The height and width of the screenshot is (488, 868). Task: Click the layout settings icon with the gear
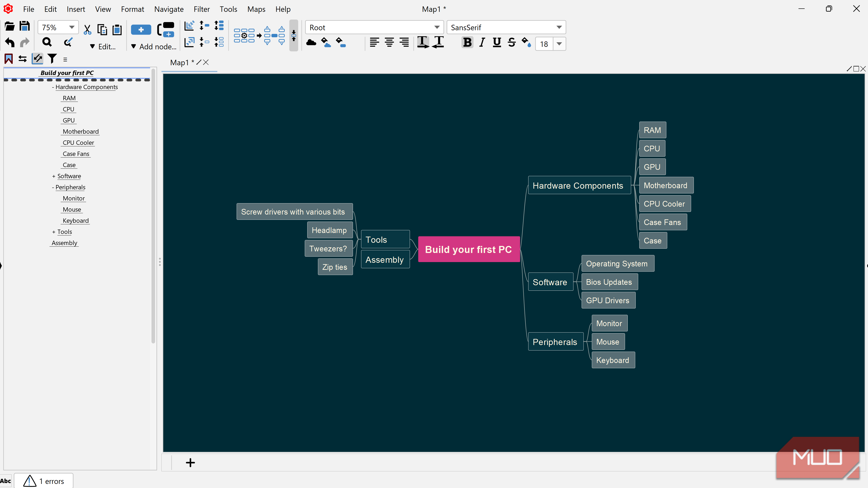click(x=244, y=35)
